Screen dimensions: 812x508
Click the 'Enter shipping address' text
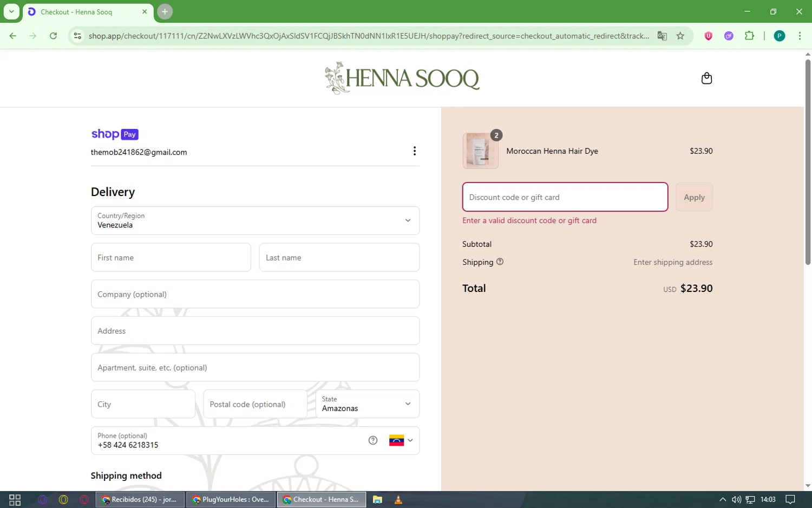(x=673, y=262)
